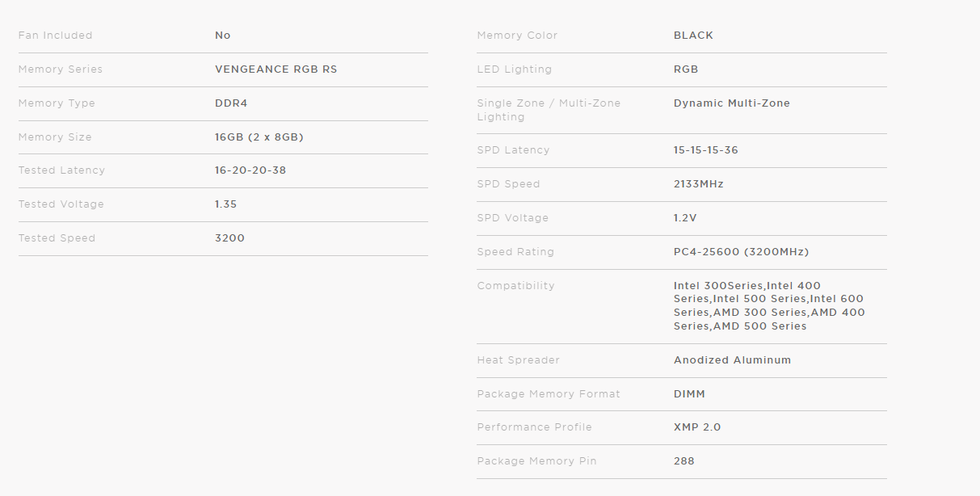Click the Compatibility label
The image size is (980, 496).
point(515,286)
